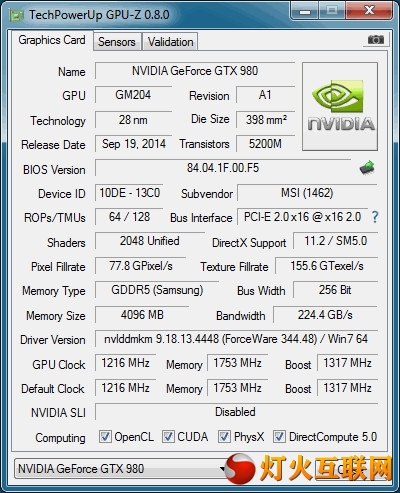The image size is (400, 493).
Task: Switch to the Sensors tab
Action: click(117, 42)
